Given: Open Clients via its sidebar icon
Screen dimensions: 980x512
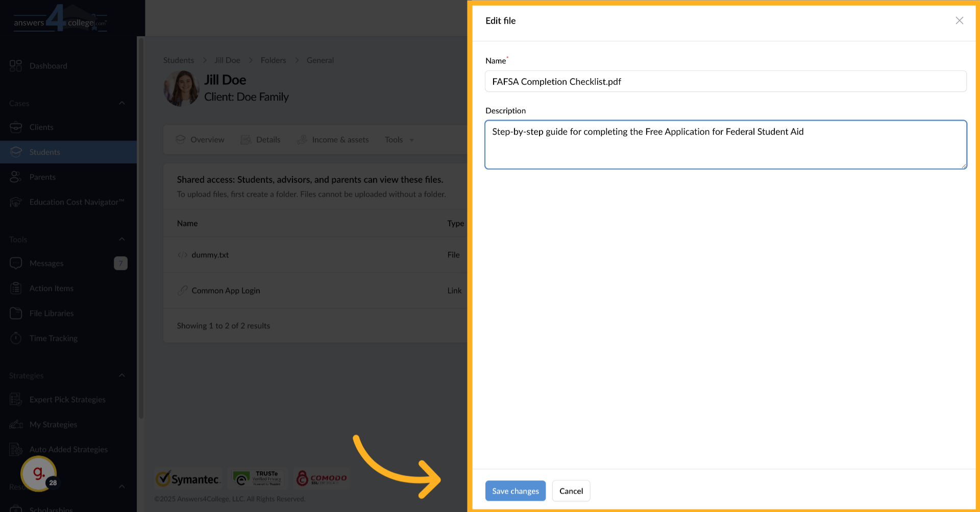Looking at the screenshot, I should [16, 127].
